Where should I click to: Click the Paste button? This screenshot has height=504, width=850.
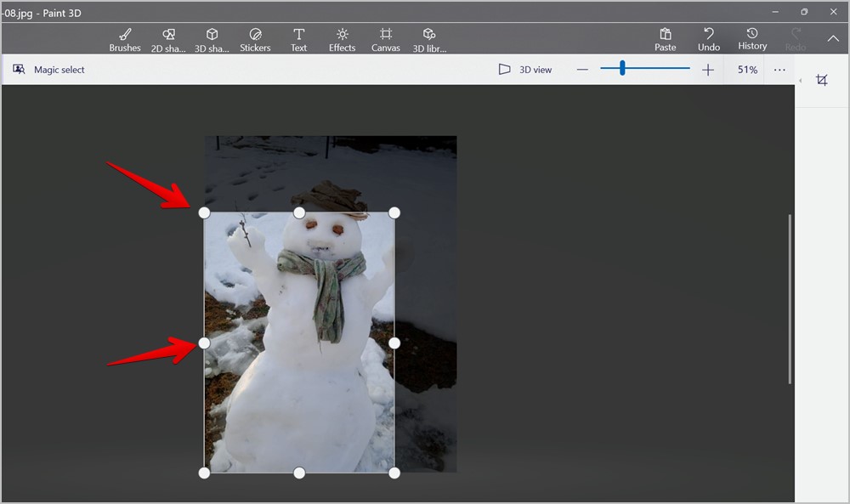(x=666, y=40)
